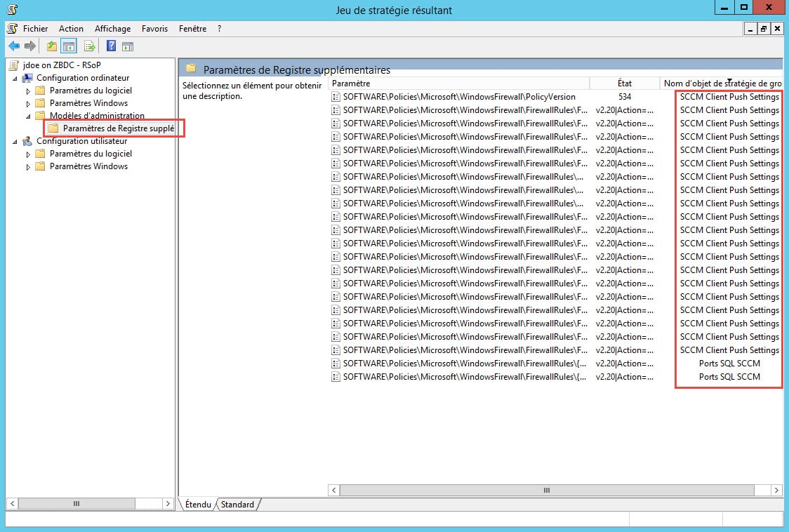The height and width of the screenshot is (532, 789).
Task: Collapse the Modèles d'administration node
Action: click(x=28, y=117)
